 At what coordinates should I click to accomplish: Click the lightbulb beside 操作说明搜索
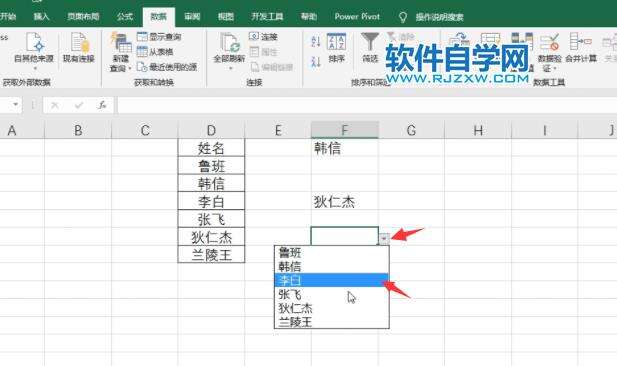[x=403, y=17]
